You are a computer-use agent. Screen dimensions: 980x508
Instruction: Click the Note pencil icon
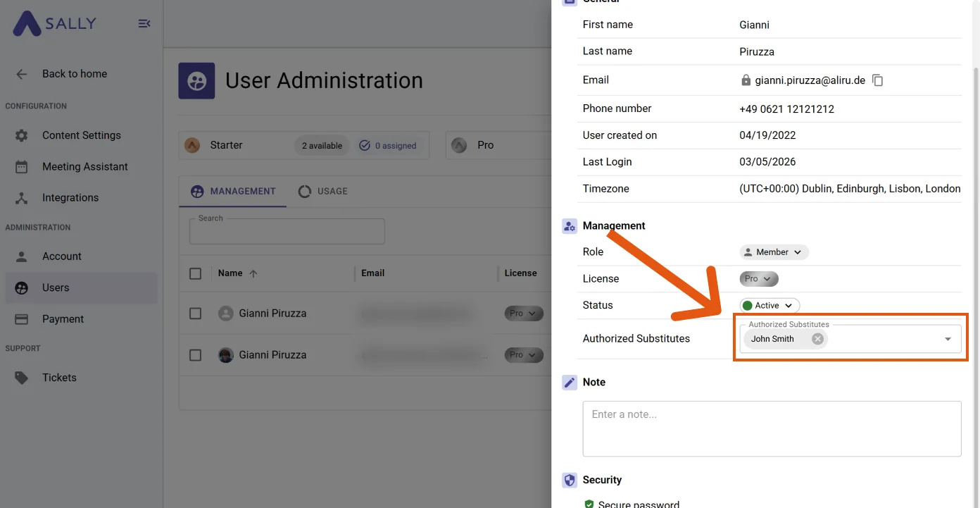tap(570, 382)
